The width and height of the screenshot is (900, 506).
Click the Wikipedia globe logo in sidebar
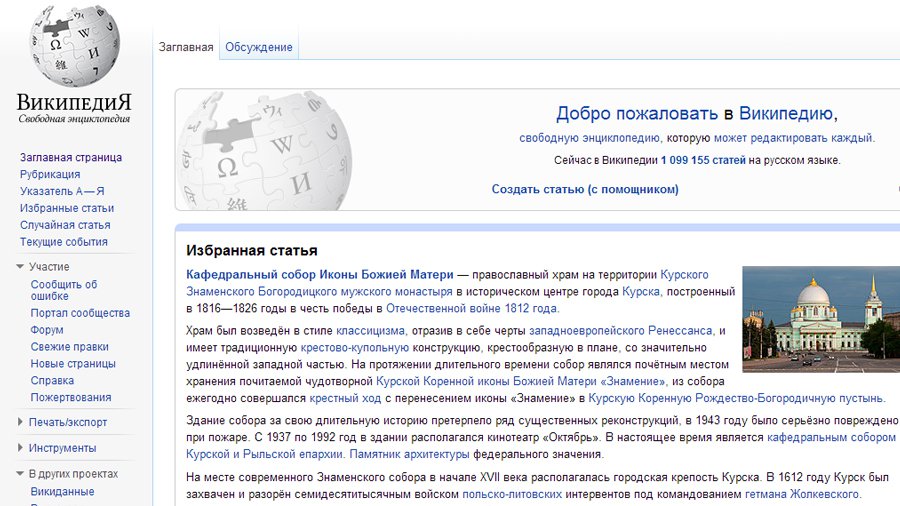tap(75, 44)
